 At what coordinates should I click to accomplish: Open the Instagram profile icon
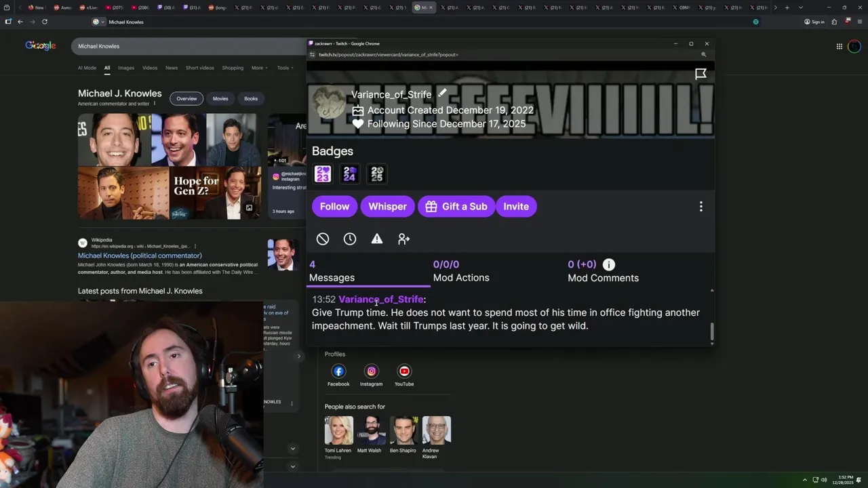point(372,371)
